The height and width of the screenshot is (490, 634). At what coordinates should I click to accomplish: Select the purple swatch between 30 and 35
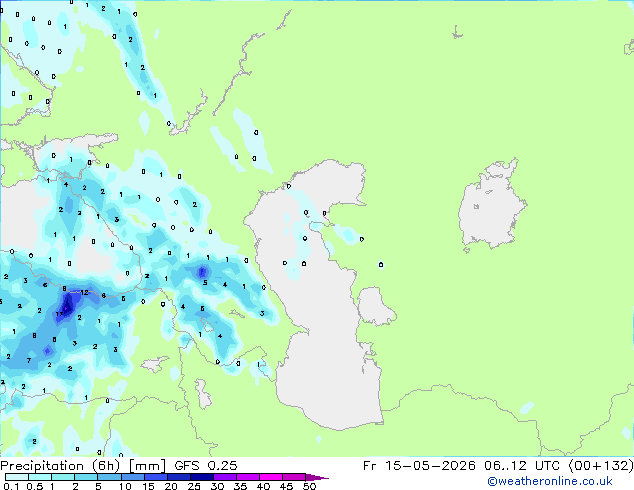pyautogui.click(x=224, y=477)
